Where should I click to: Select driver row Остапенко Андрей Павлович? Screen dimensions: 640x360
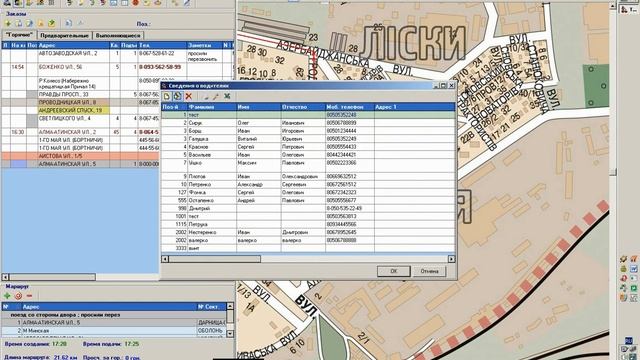[x=308, y=200]
